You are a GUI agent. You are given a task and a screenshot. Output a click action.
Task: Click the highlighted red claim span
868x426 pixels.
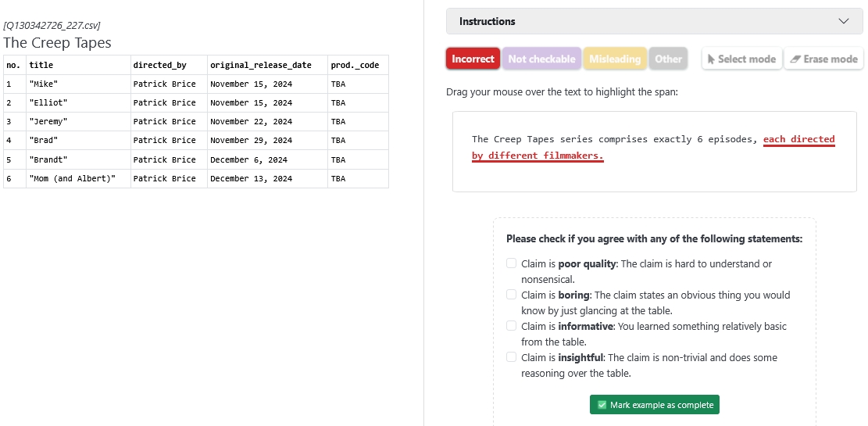pyautogui.click(x=798, y=140)
